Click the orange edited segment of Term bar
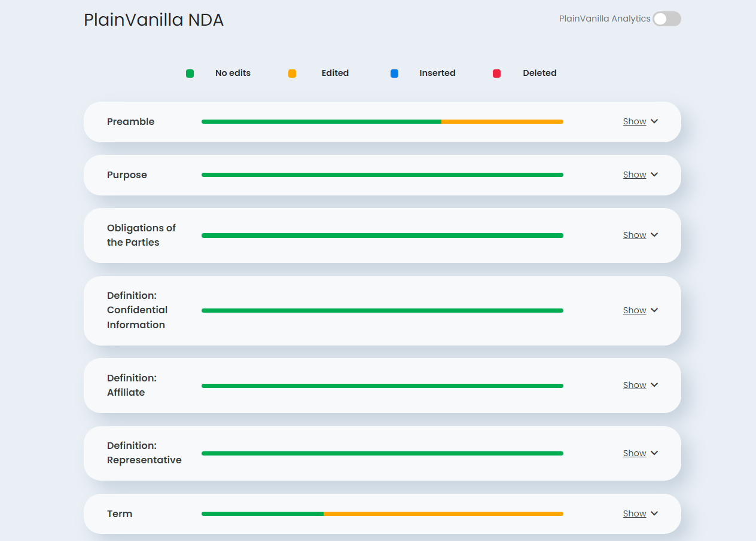756x541 pixels. pyautogui.click(x=443, y=514)
